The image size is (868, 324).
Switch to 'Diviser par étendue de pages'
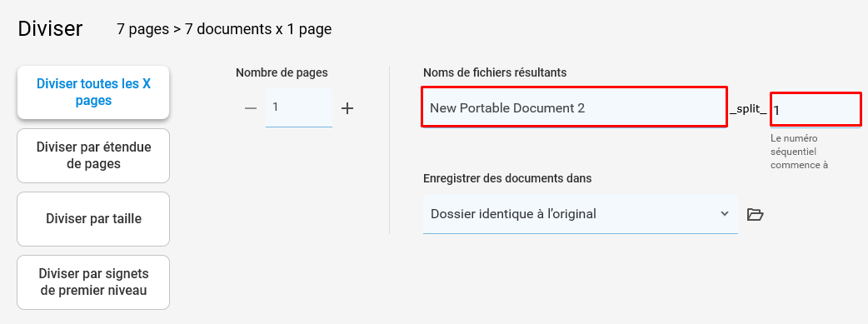[93, 156]
